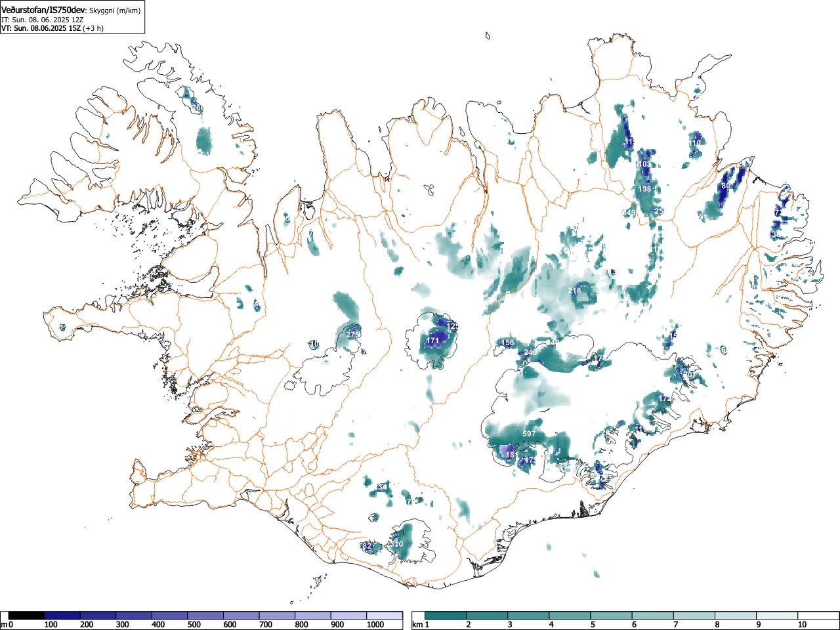
Task: Pick the pale lavender 900–1000 m swatch
Action: tap(348, 616)
